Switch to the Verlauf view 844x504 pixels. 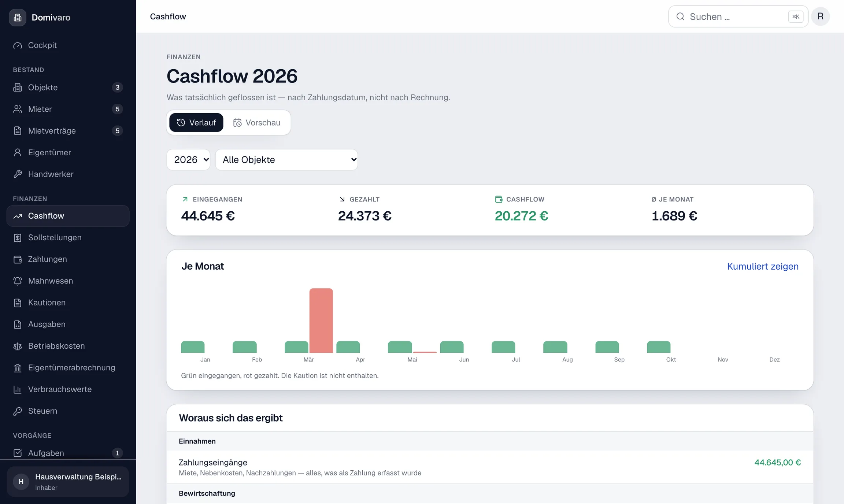[196, 122]
